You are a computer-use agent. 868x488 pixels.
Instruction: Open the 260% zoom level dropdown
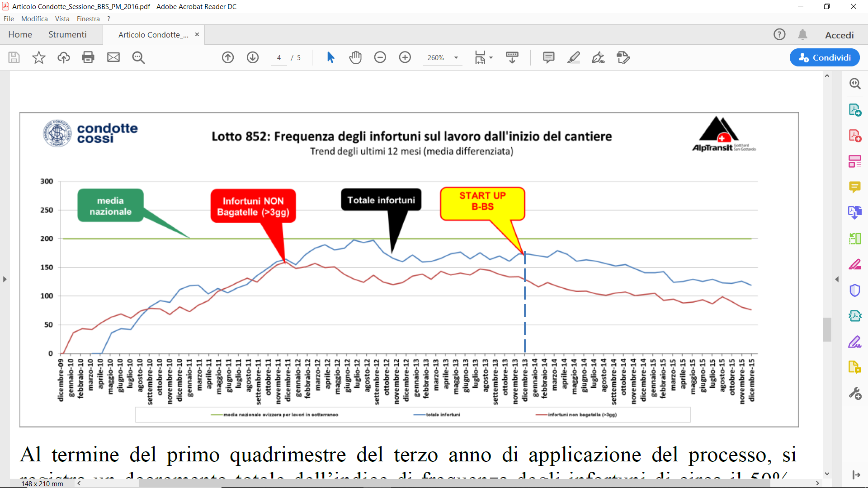456,58
